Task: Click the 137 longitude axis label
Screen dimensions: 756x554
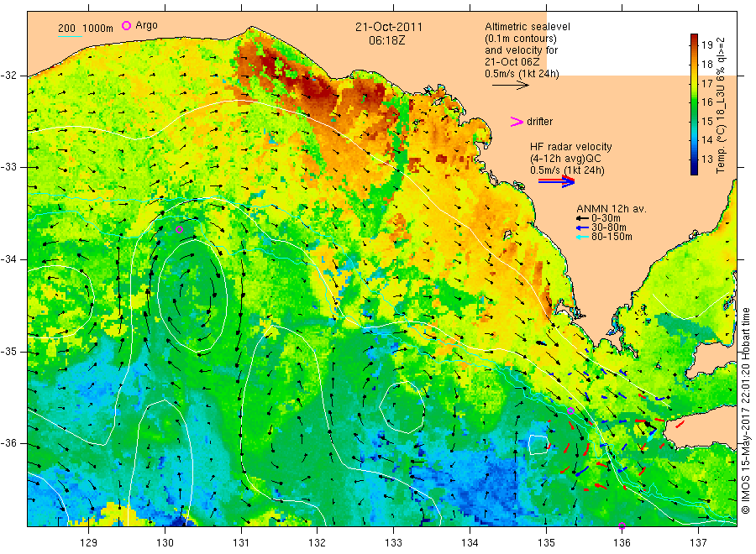Action: [x=698, y=543]
